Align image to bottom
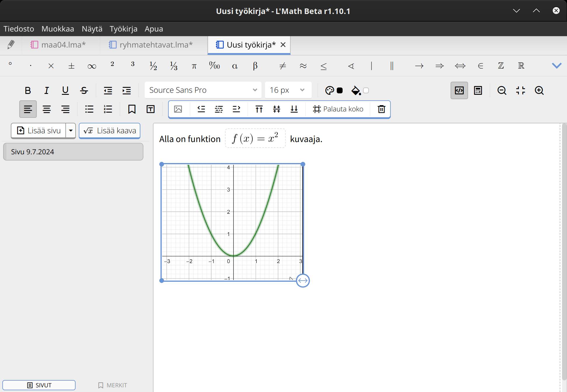Screen dimensions: 567x392 294,109
